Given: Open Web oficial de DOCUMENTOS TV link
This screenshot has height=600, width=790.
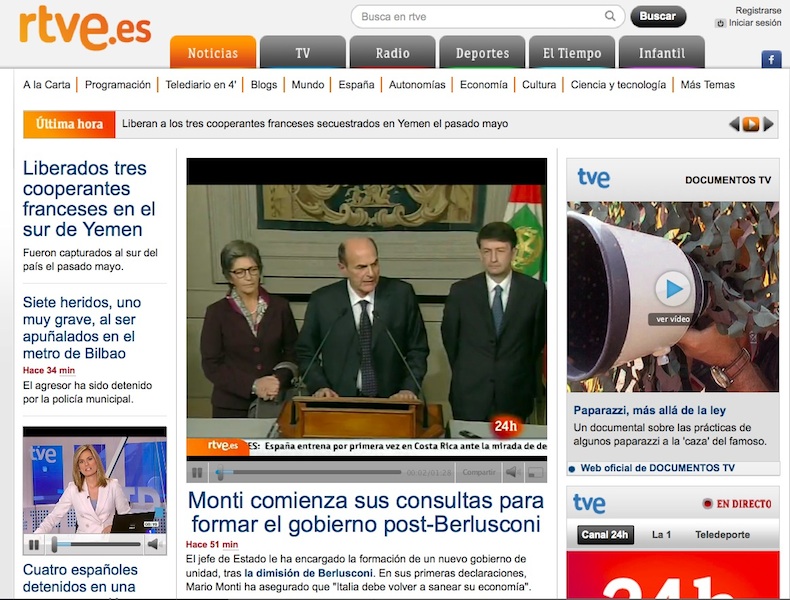Looking at the screenshot, I should point(657,468).
